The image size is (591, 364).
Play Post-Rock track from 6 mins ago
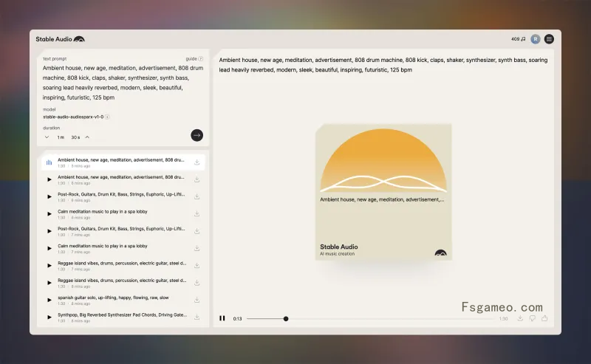pyautogui.click(x=49, y=196)
